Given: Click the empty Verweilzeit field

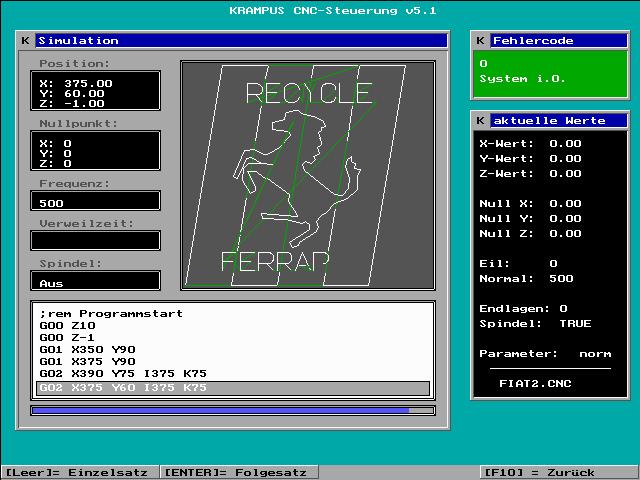Looking at the screenshot, I should click(x=96, y=241).
